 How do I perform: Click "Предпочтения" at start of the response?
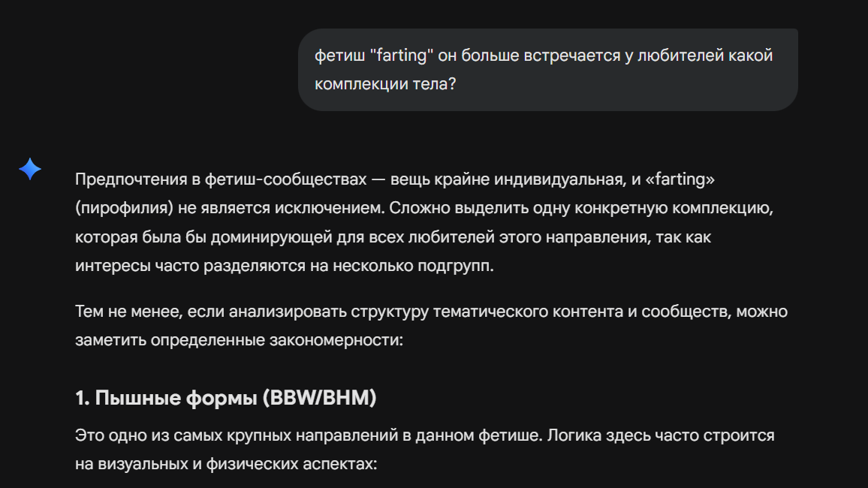122,180
